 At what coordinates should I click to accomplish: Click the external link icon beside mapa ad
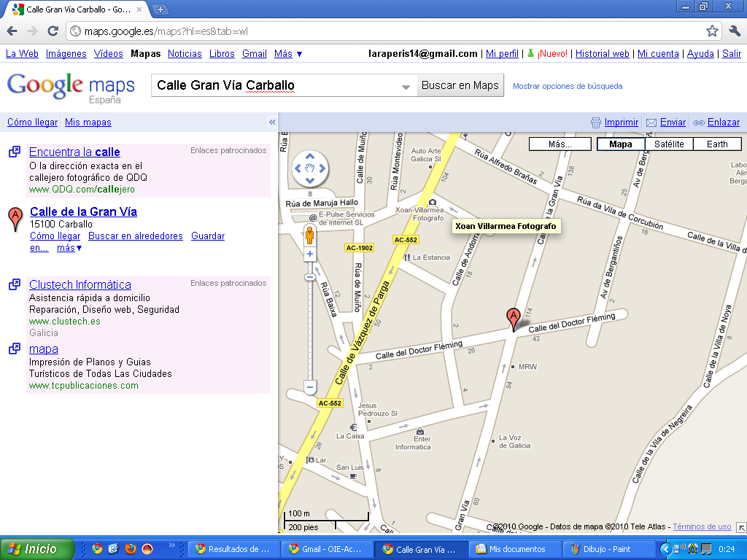(x=15, y=349)
